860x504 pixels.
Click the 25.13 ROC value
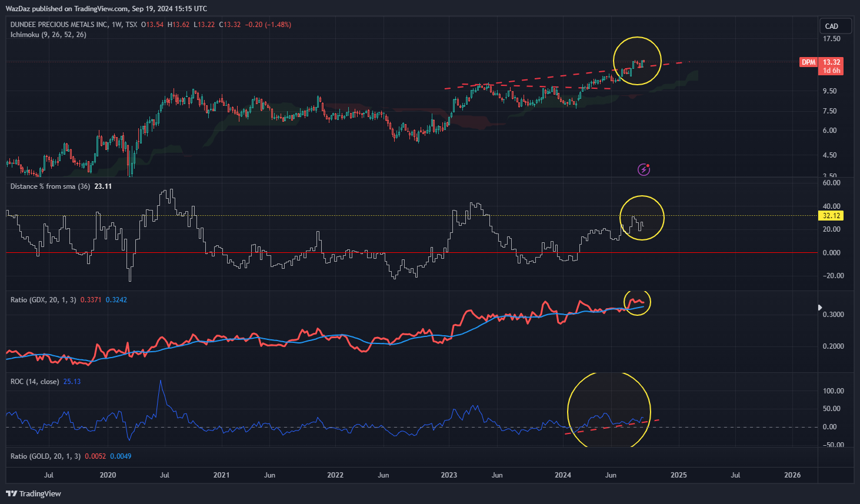click(72, 382)
